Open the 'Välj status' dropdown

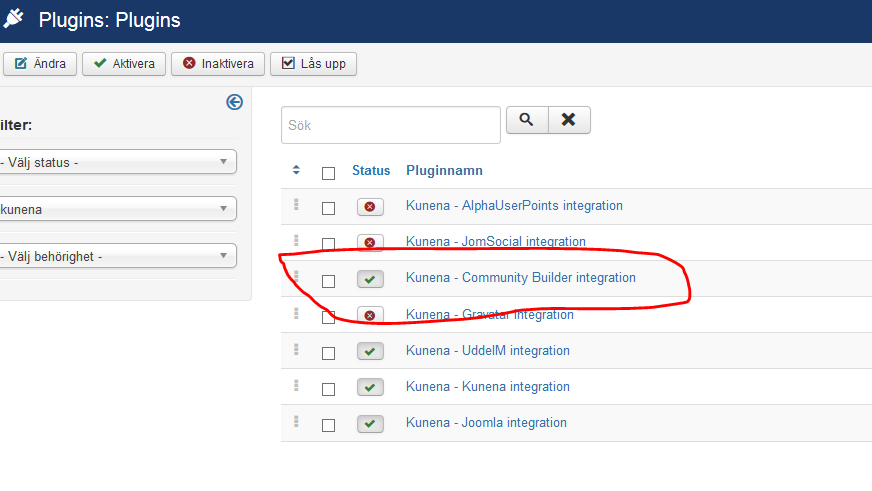117,162
